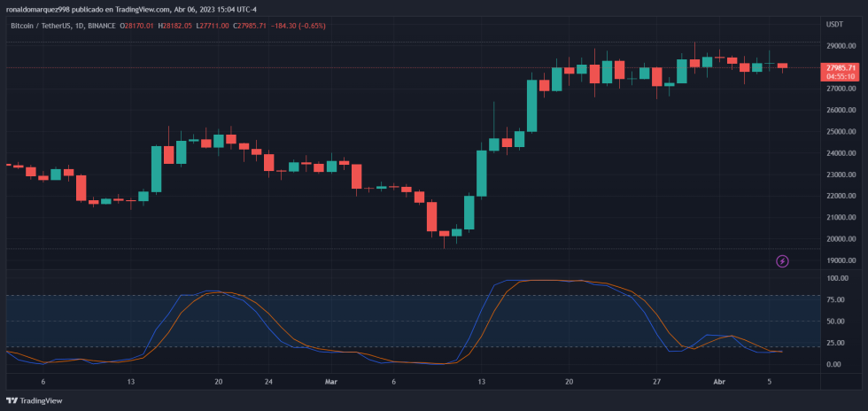Click the Abr label on time axis
The image size is (868, 411).
click(719, 382)
